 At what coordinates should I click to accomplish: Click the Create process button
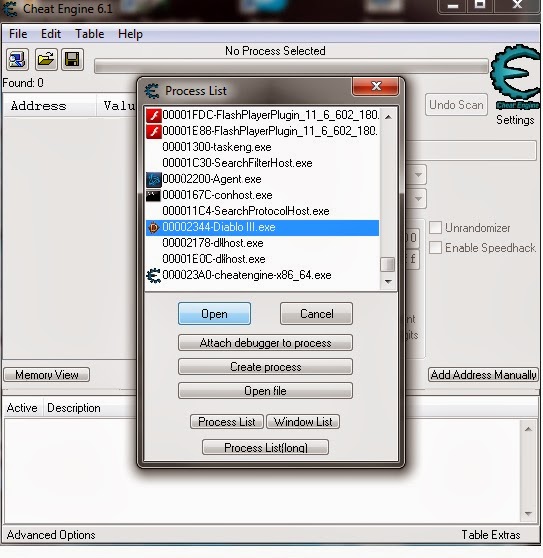pos(265,367)
